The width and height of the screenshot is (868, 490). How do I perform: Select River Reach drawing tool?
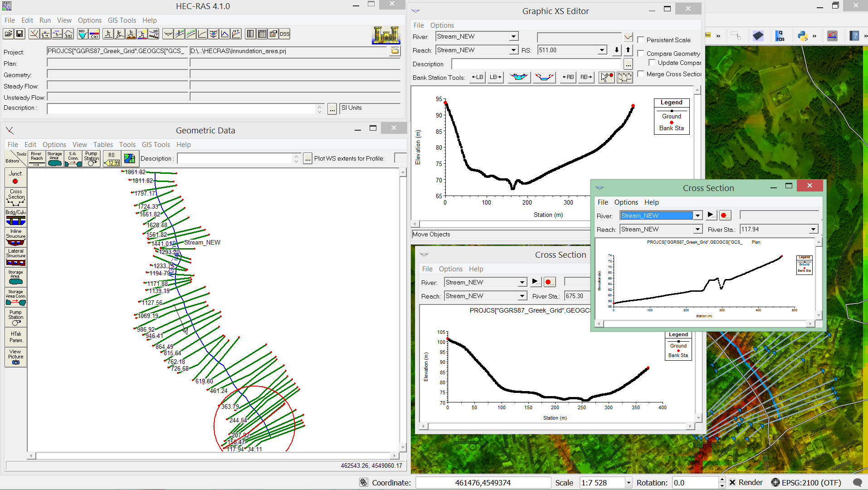coord(37,159)
